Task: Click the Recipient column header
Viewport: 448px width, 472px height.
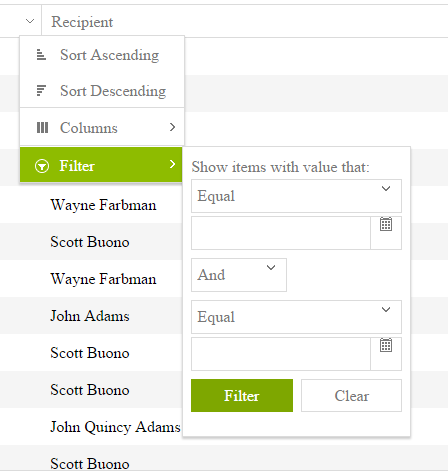Action: point(82,22)
